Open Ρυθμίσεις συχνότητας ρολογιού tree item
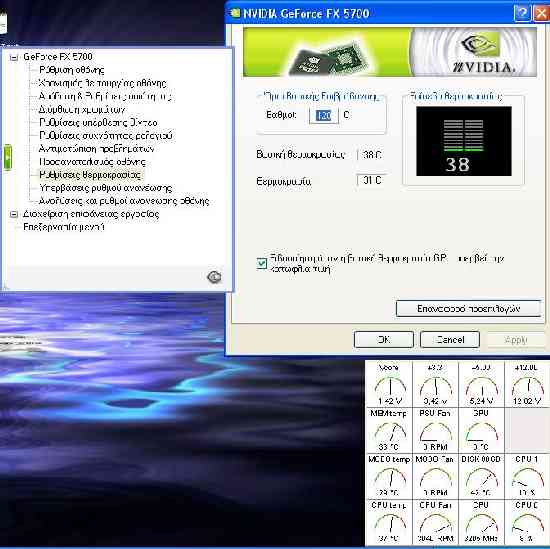Image resolution: width=550 pixels, height=549 pixels. [106, 135]
